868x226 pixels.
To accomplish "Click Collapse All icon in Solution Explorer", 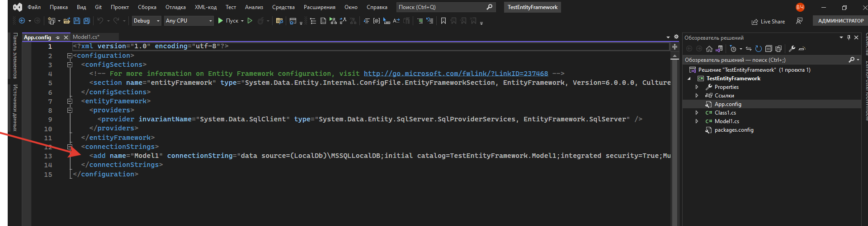I will tap(769, 49).
